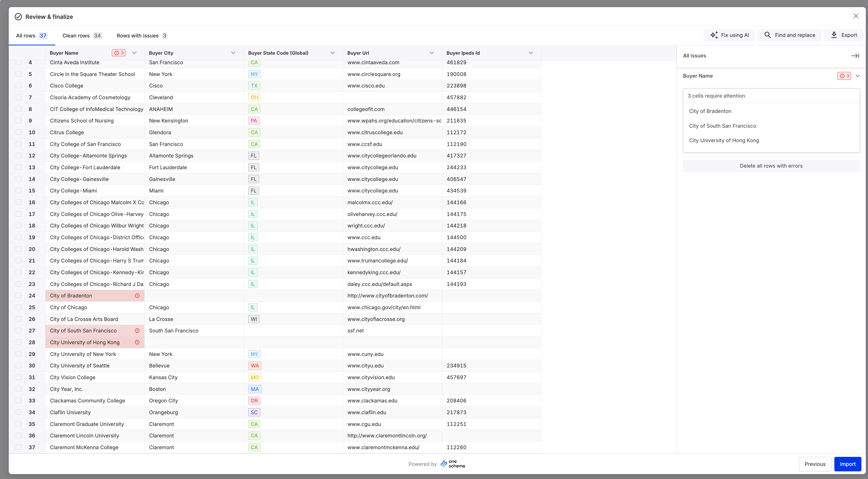Click the Review & finalize checkmark icon

coord(18,17)
